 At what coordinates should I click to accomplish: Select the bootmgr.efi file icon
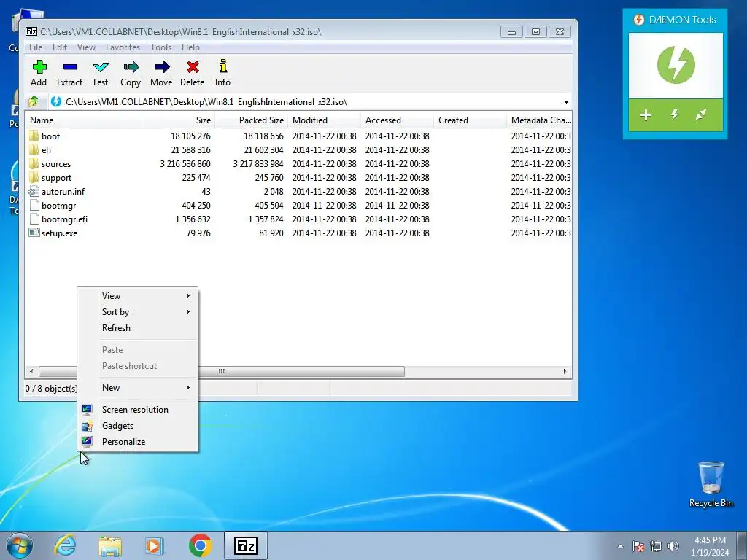click(34, 219)
